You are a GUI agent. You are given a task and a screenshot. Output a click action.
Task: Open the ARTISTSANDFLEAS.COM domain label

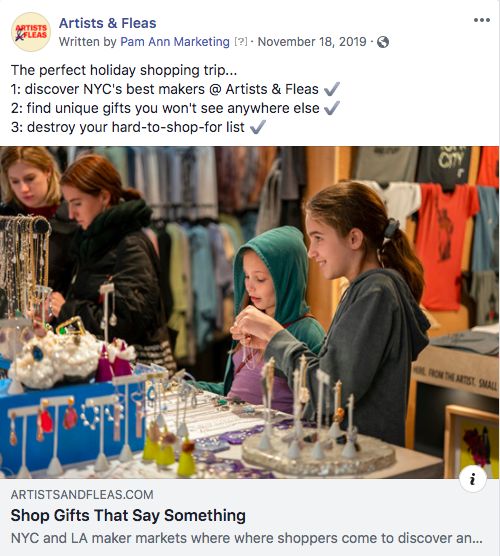(x=82, y=495)
